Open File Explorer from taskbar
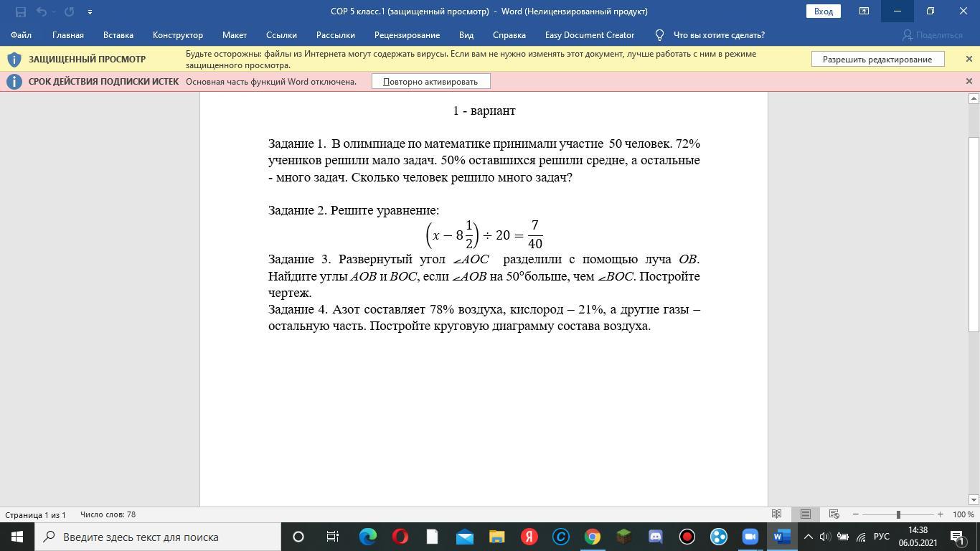Image resolution: width=980 pixels, height=551 pixels. tap(496, 537)
